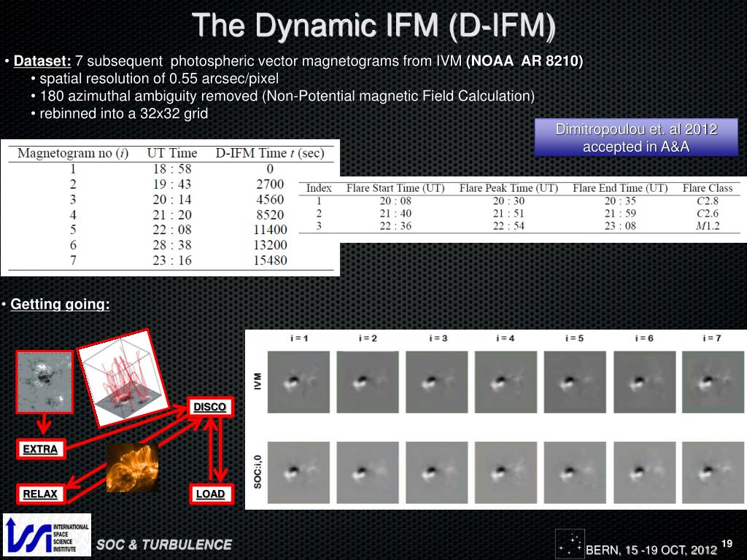747x560 pixels.
Task: Click the IVM magnetogram under i = 6
Action: tap(645, 382)
